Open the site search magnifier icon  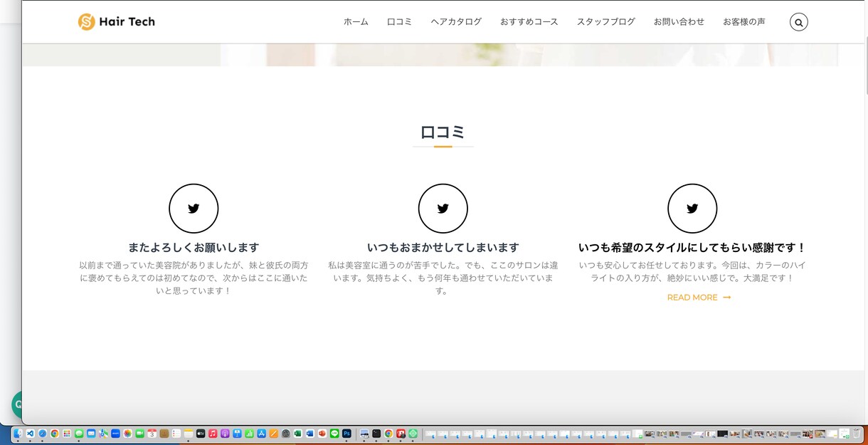(798, 22)
